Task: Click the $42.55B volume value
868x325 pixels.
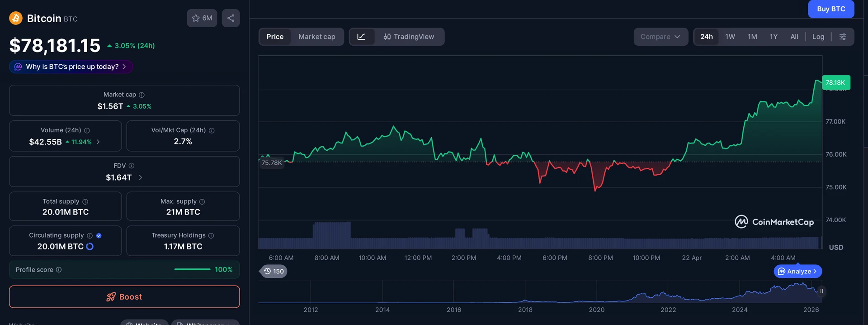Action: pyautogui.click(x=45, y=142)
